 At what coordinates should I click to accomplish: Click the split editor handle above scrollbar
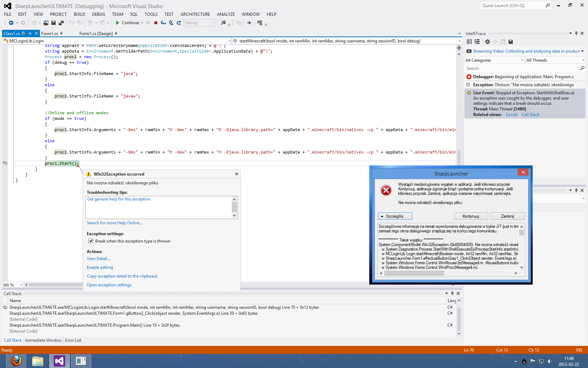point(459,48)
